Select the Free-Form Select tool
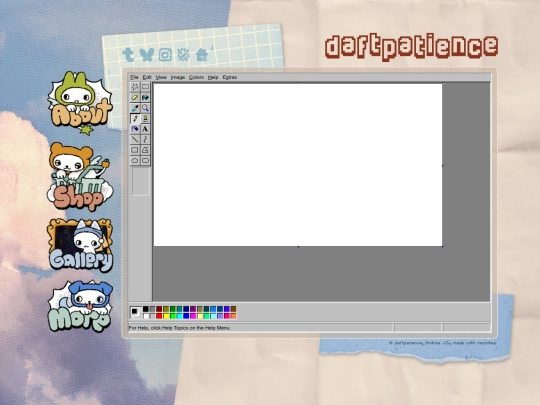This screenshot has height=405, width=540. pyautogui.click(x=135, y=87)
